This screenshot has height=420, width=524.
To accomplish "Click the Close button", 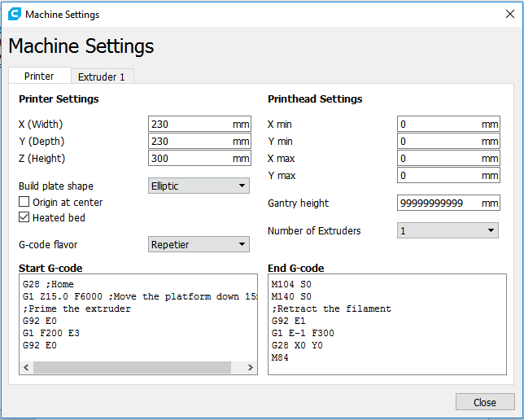I will (485, 402).
